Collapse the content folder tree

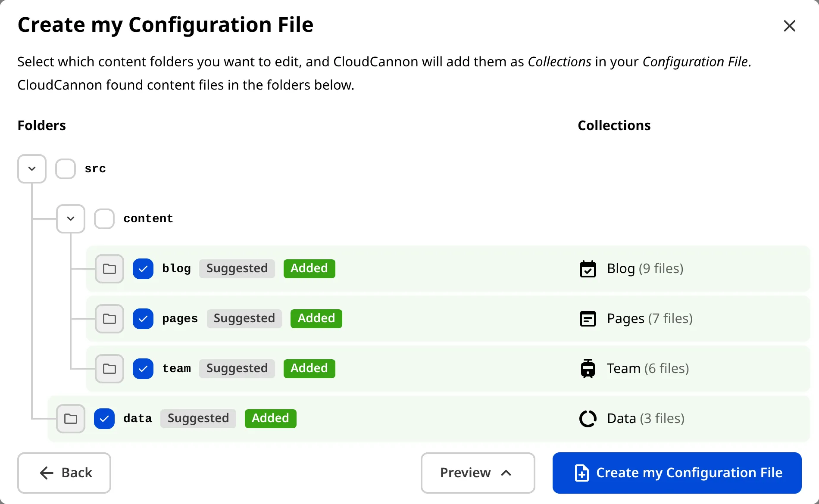pos(70,218)
